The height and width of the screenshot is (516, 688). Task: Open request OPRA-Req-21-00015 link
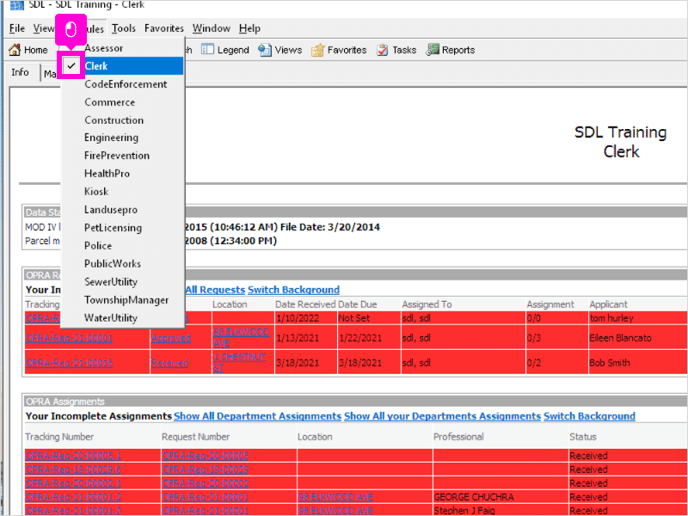pos(69,363)
